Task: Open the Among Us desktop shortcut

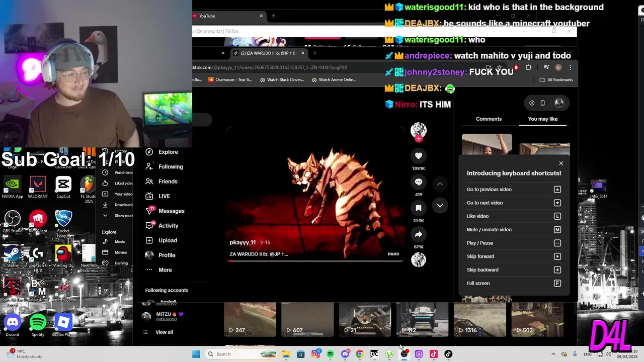Action: pos(63,256)
